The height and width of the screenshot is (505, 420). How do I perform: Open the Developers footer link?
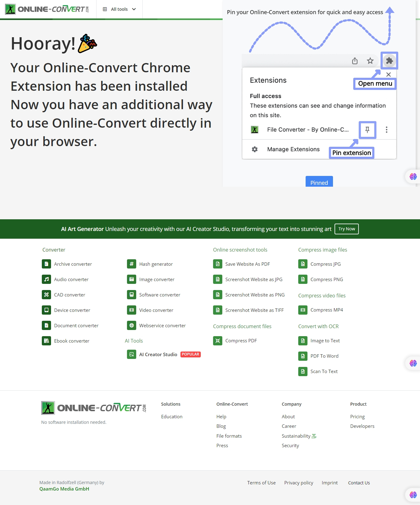tap(363, 426)
